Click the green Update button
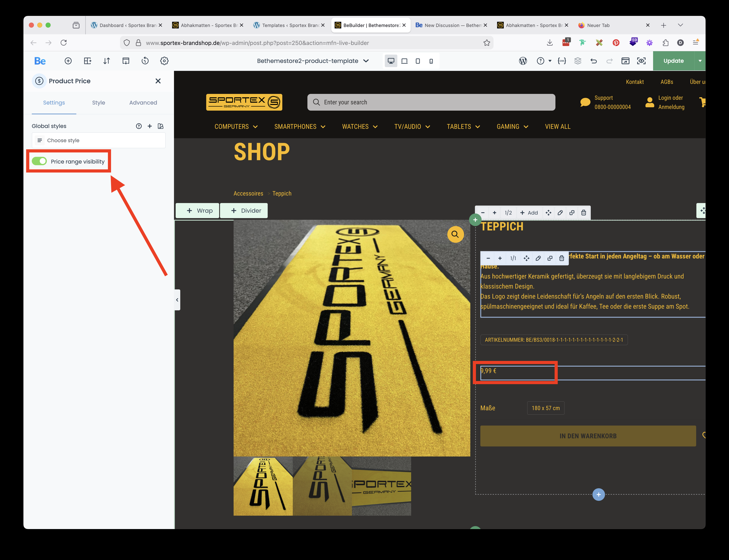 click(x=673, y=61)
